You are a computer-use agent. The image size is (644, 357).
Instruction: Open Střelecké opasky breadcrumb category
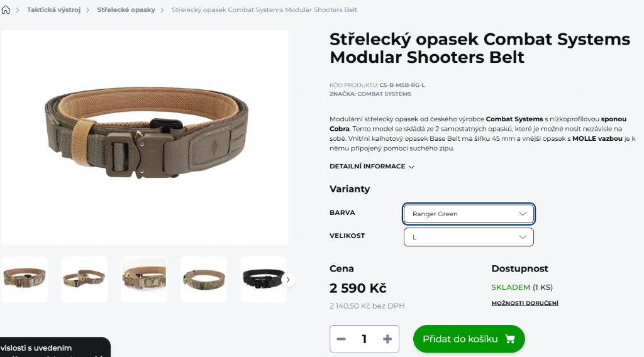pyautogui.click(x=126, y=10)
